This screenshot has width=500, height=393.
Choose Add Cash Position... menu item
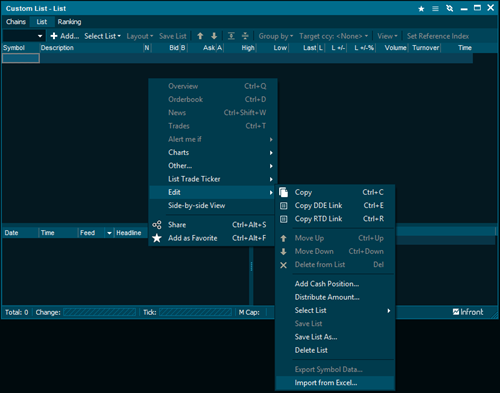point(335,284)
